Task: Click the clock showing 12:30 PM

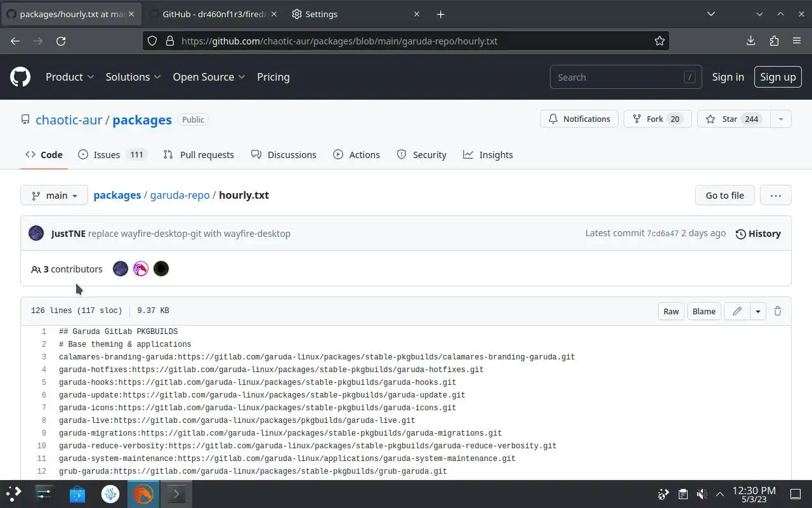Action: tap(754, 490)
